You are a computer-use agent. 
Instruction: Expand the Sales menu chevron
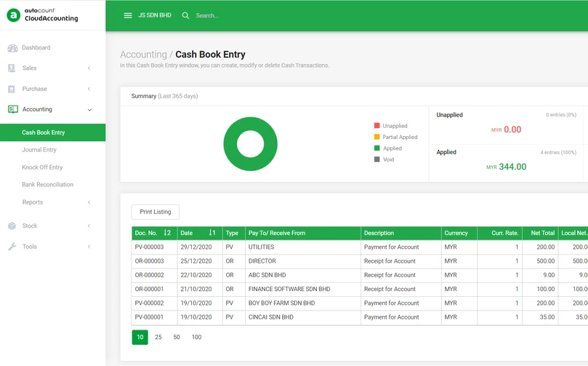(89, 68)
